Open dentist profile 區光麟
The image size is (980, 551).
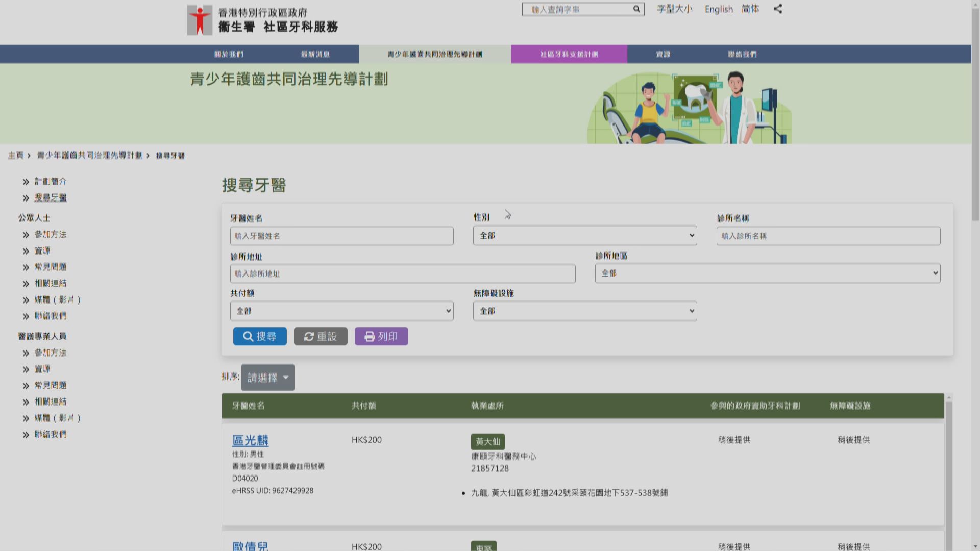point(250,440)
